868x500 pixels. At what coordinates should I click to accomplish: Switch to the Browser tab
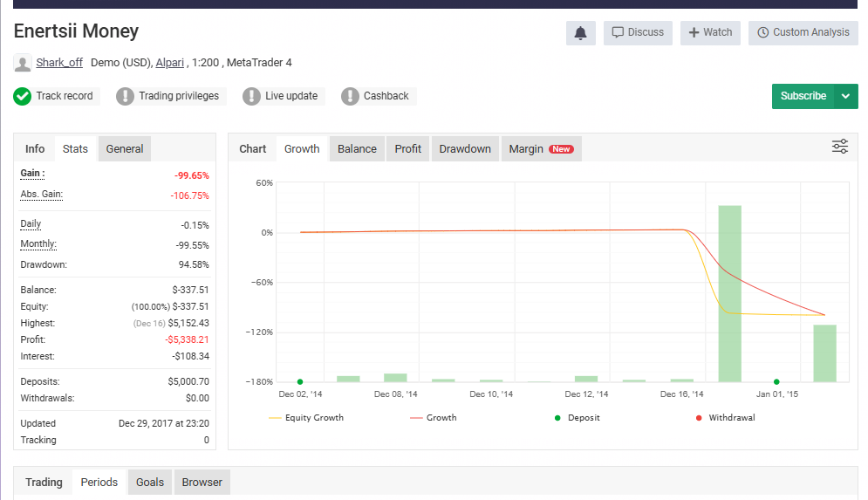tap(202, 483)
